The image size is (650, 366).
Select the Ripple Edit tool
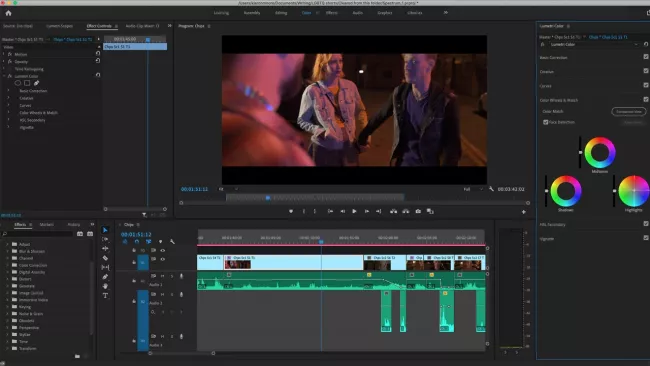pyautogui.click(x=105, y=249)
